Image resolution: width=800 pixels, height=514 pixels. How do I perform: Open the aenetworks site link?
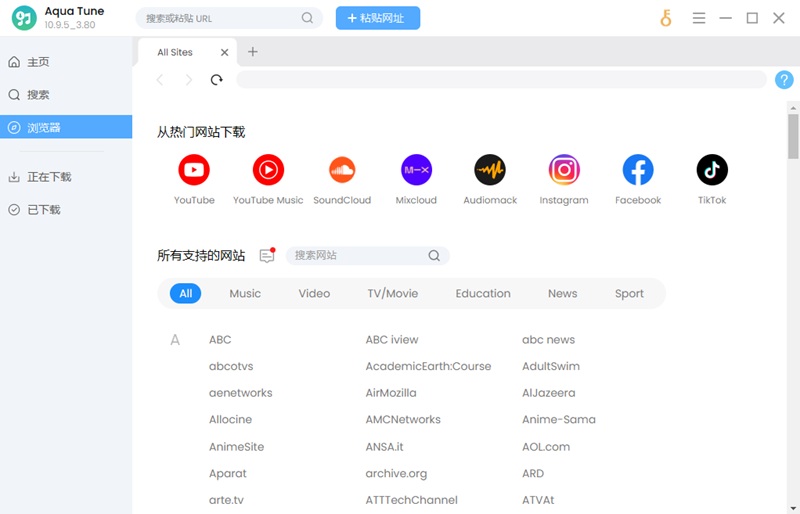[x=241, y=393]
